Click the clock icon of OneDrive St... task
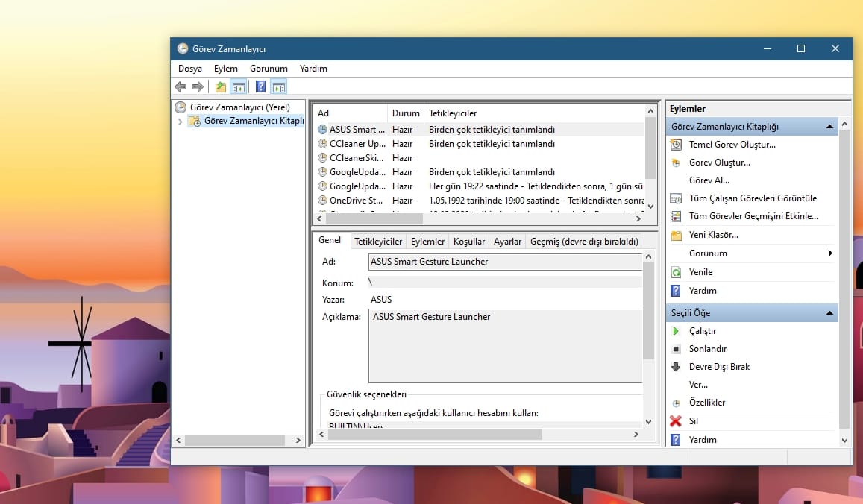Image resolution: width=863 pixels, height=504 pixels. (x=322, y=201)
